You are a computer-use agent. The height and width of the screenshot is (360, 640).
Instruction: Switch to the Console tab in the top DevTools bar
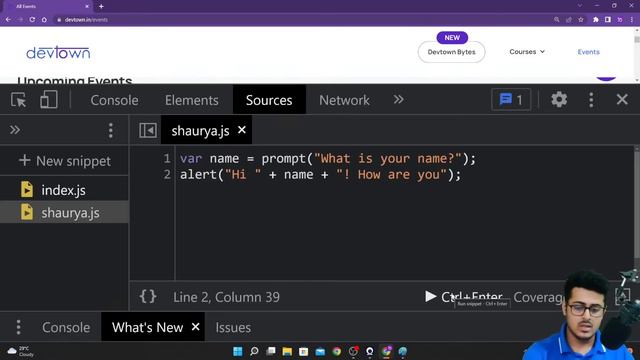(114, 100)
